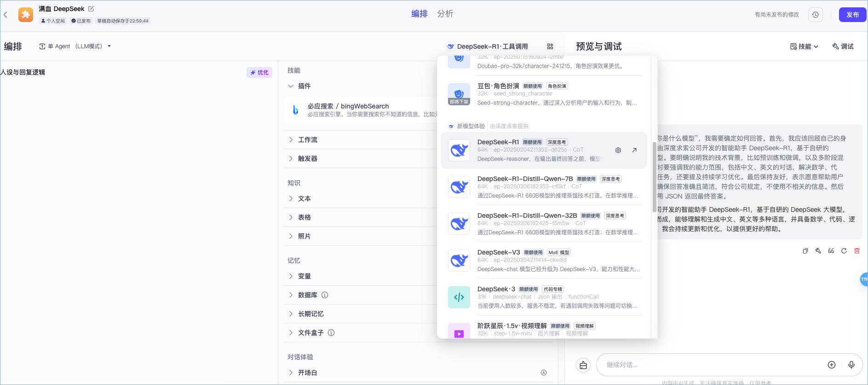Click the model list scrollbar

[654, 177]
